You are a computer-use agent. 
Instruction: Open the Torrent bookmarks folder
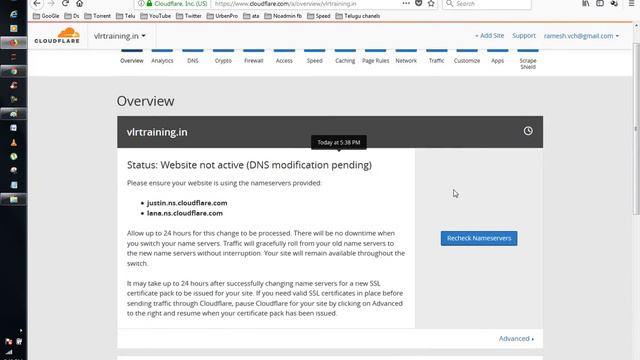click(x=98, y=16)
